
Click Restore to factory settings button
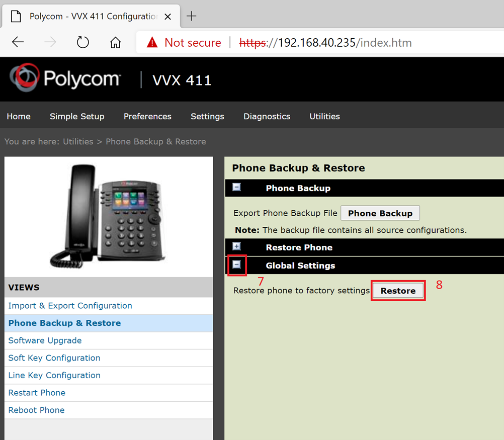(398, 291)
